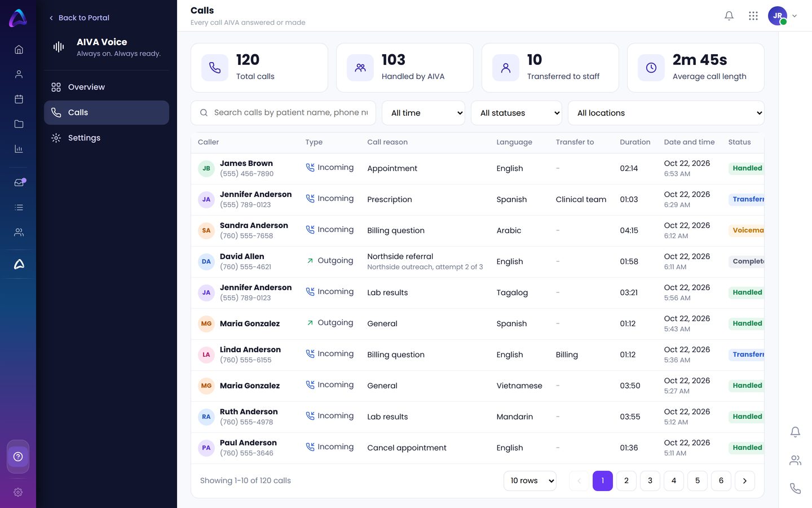Open the bell icon in right side panel
Image resolution: width=812 pixels, height=508 pixels.
pyautogui.click(x=795, y=432)
